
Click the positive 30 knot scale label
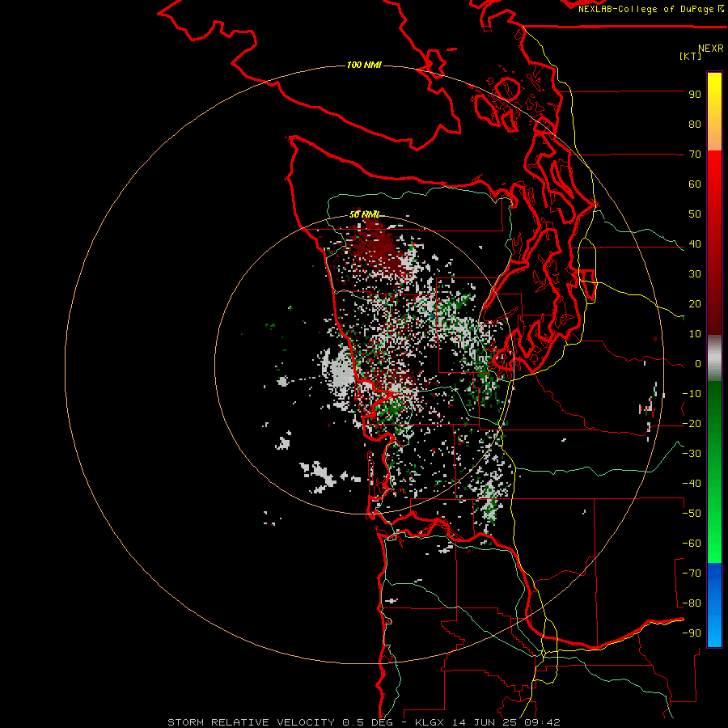click(x=695, y=274)
